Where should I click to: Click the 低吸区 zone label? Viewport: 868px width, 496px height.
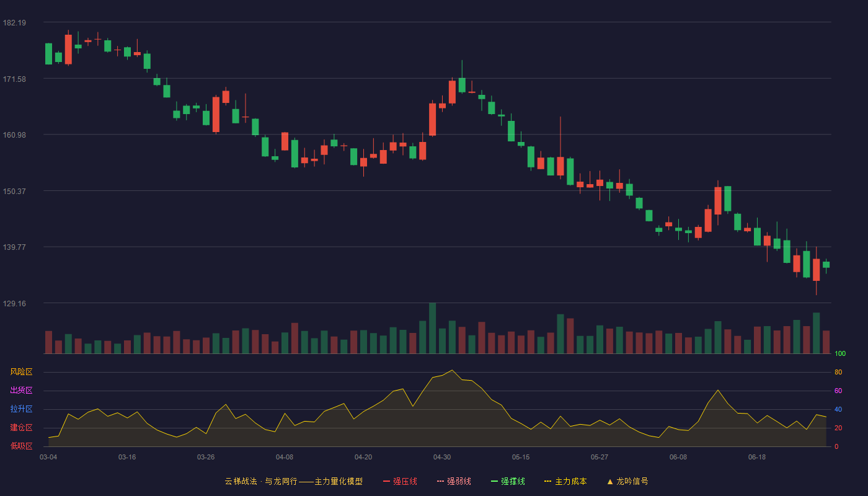pyautogui.click(x=21, y=446)
